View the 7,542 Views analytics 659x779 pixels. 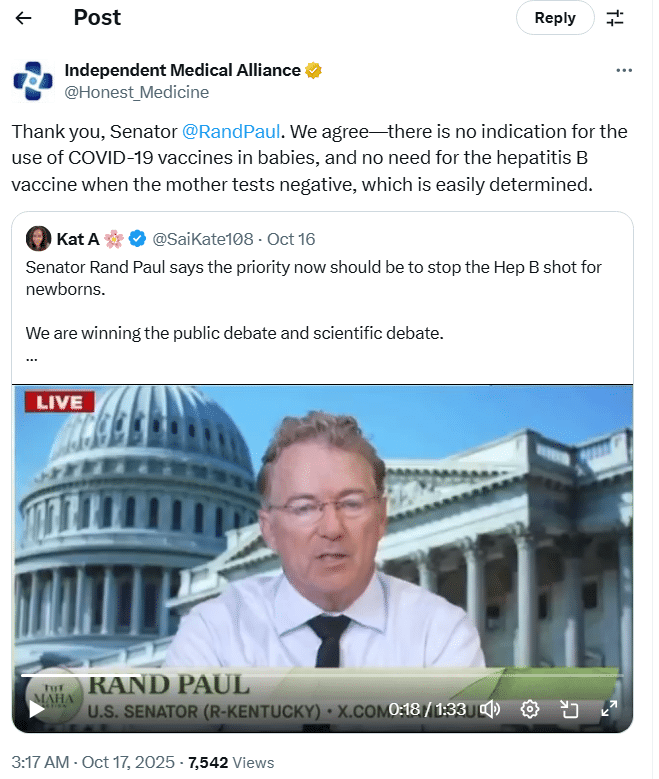pyautogui.click(x=231, y=763)
